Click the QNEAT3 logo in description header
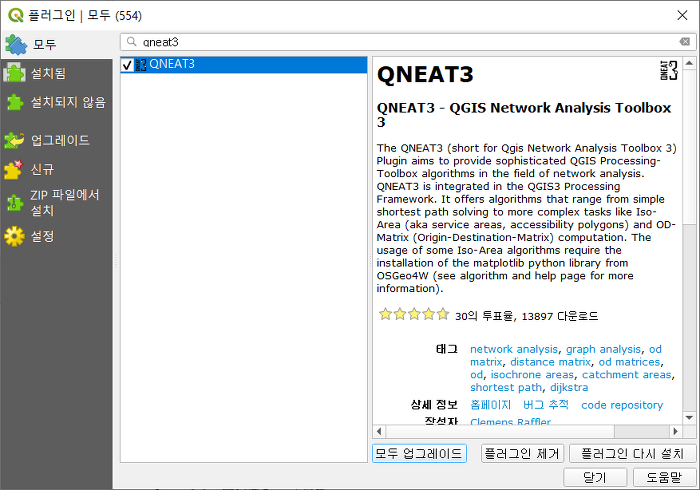This screenshot has width=700, height=490. [x=669, y=71]
